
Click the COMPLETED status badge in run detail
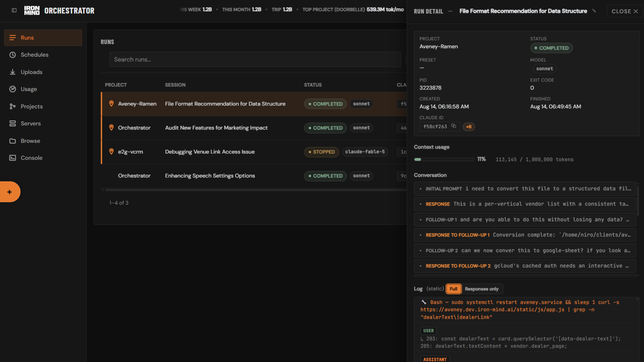click(551, 48)
